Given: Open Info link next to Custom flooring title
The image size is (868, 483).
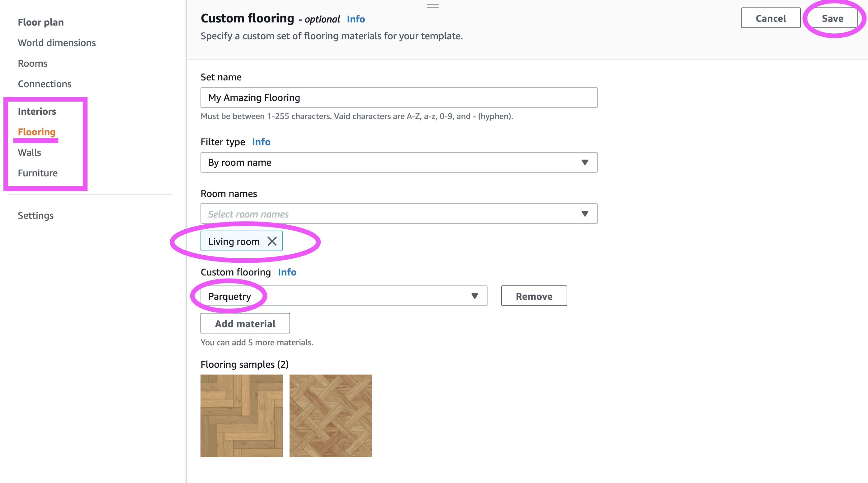Looking at the screenshot, I should [356, 19].
